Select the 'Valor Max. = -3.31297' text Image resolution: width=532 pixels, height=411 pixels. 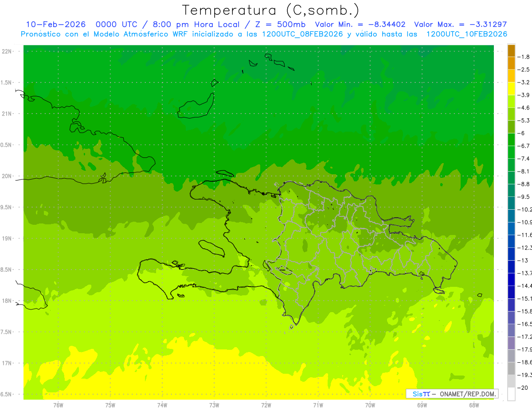[460, 24]
